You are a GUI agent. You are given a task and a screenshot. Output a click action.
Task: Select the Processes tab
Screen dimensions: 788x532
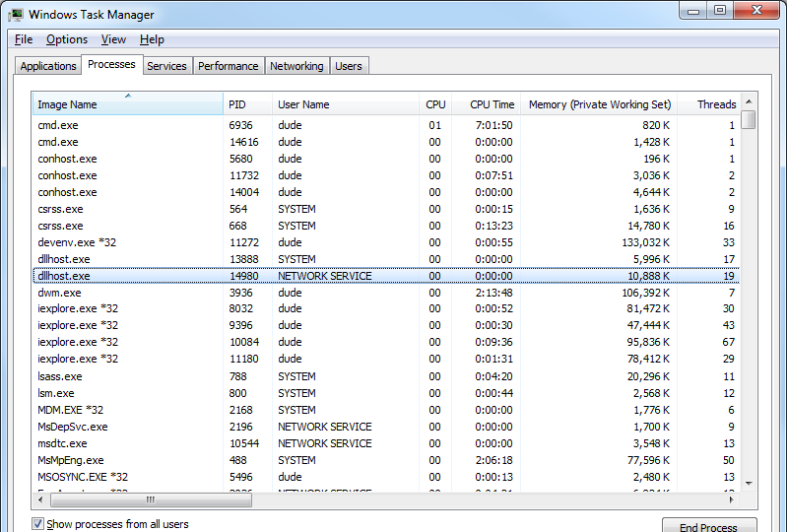(x=111, y=64)
